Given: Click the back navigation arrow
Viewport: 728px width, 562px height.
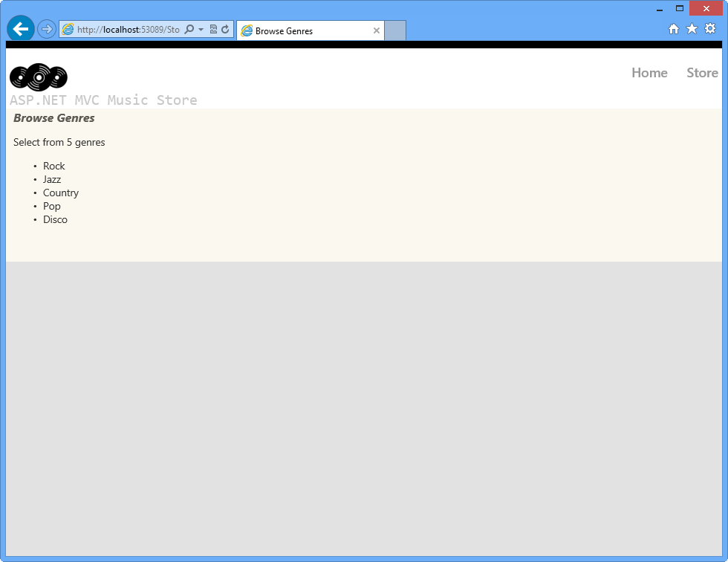Looking at the screenshot, I should click(20, 28).
